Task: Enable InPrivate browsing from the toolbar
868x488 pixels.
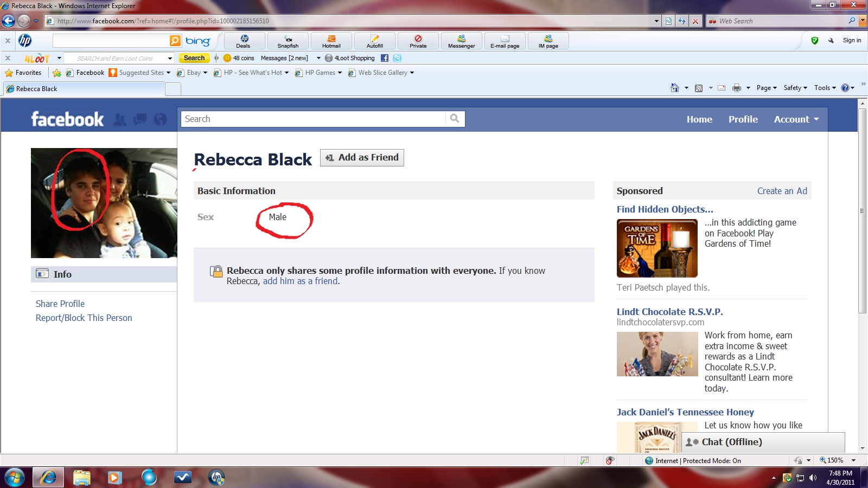Action: click(x=418, y=41)
